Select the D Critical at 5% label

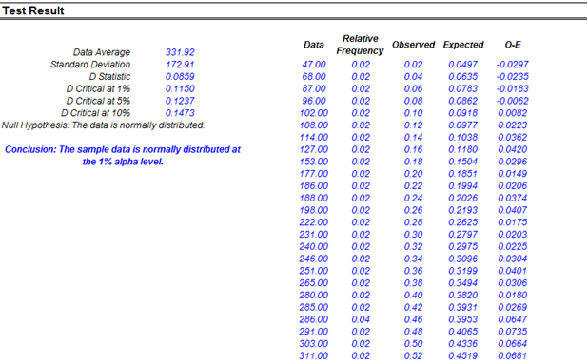click(98, 101)
